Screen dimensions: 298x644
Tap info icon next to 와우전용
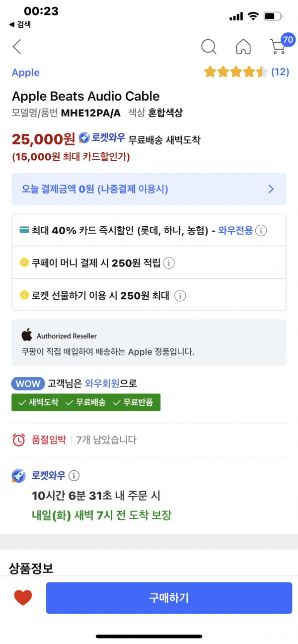[261, 230]
